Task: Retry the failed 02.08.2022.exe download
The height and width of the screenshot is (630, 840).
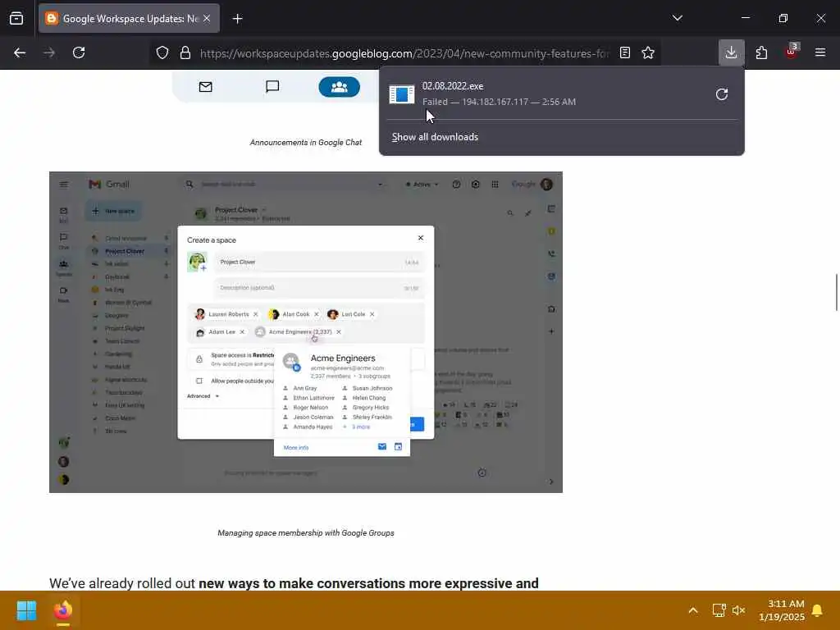Action: (x=722, y=94)
